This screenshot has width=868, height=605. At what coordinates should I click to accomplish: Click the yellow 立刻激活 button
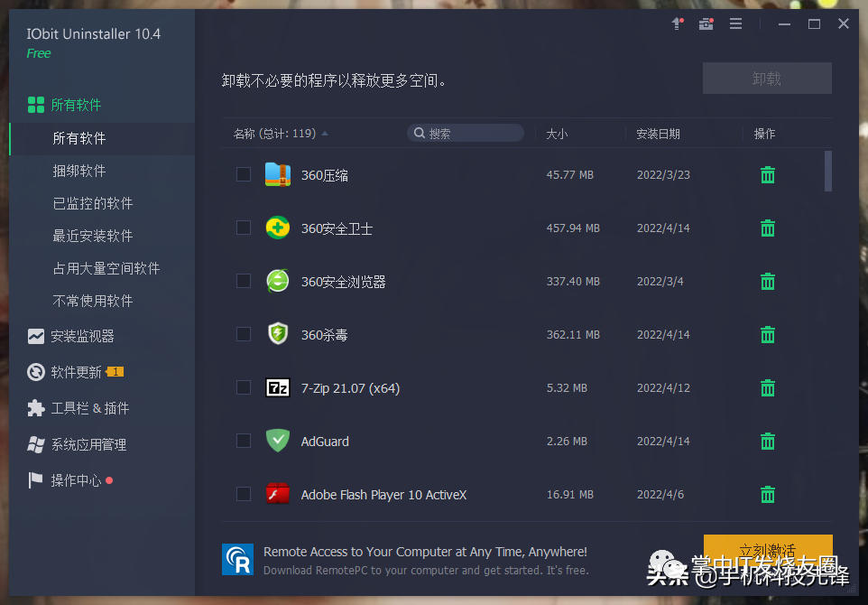coord(768,551)
